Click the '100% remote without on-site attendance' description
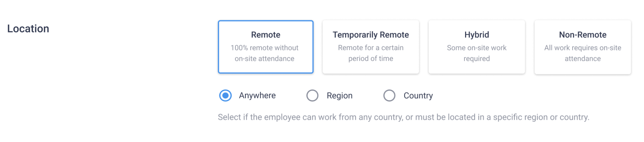644x142 pixels. [x=264, y=53]
